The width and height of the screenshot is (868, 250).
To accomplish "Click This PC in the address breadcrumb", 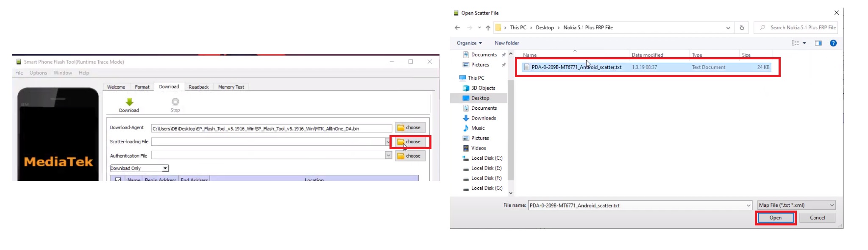I will (518, 28).
